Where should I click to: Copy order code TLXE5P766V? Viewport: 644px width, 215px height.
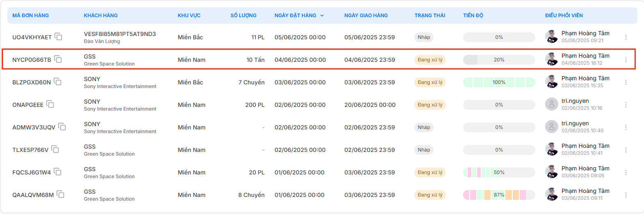[x=55, y=149]
